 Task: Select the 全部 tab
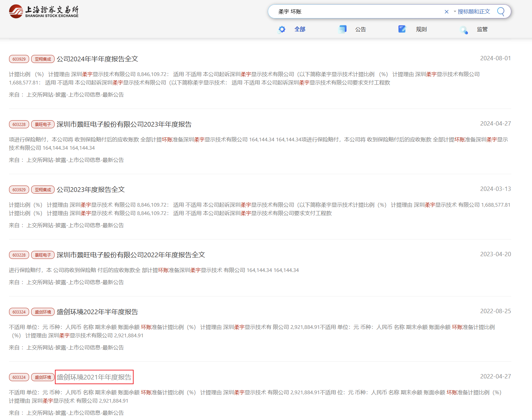coord(300,29)
